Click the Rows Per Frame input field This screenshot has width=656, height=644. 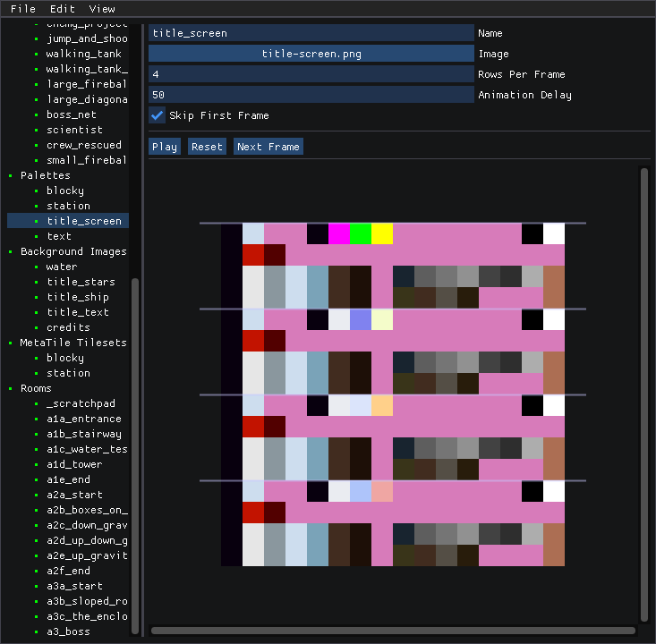[x=311, y=74]
